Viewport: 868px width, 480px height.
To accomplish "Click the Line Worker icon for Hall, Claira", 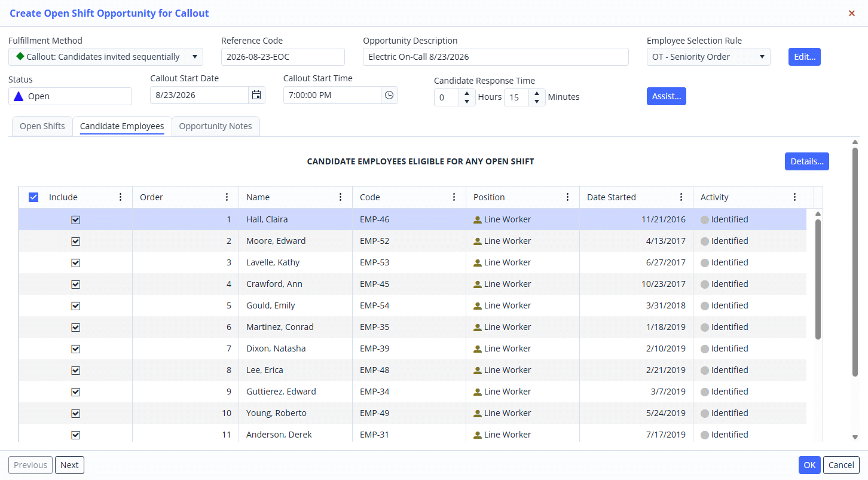I will [478, 219].
